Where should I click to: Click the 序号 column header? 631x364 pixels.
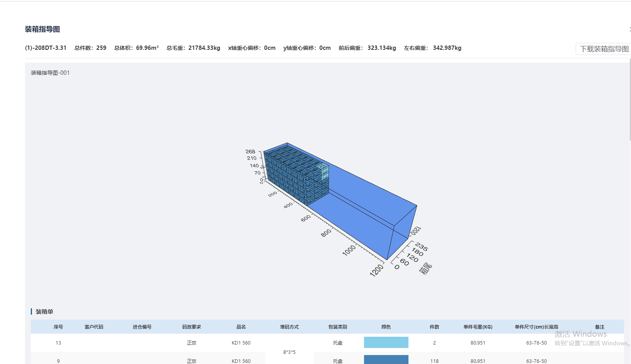pyautogui.click(x=58, y=327)
